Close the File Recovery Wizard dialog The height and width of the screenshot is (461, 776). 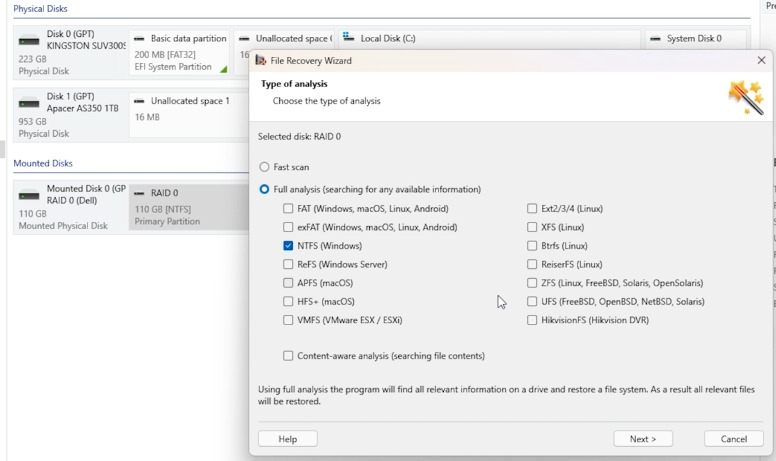click(x=761, y=60)
